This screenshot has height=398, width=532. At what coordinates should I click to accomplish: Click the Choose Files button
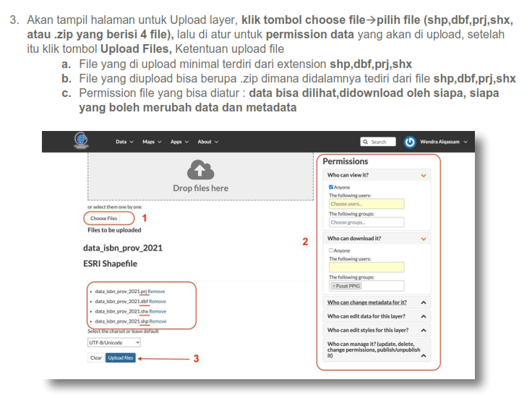point(103,217)
